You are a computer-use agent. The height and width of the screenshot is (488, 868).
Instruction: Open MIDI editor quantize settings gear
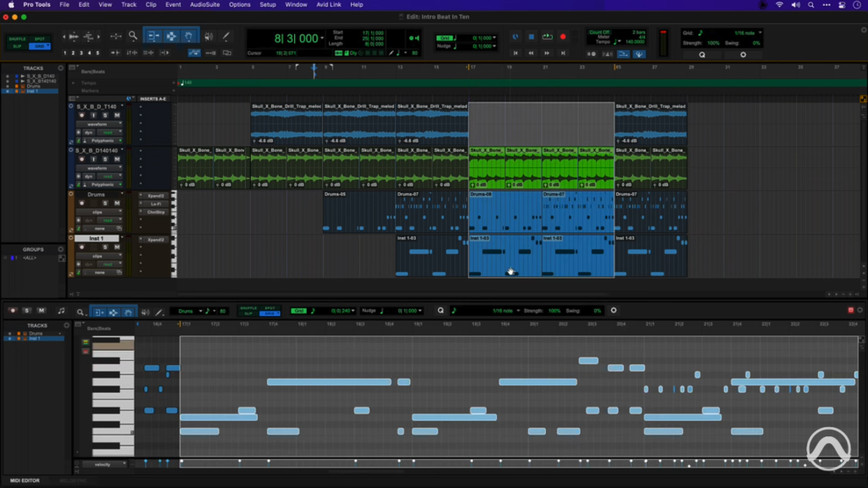point(614,310)
